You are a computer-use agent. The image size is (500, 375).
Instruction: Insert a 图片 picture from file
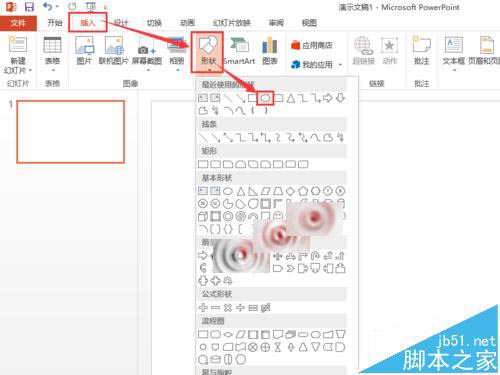[84, 51]
